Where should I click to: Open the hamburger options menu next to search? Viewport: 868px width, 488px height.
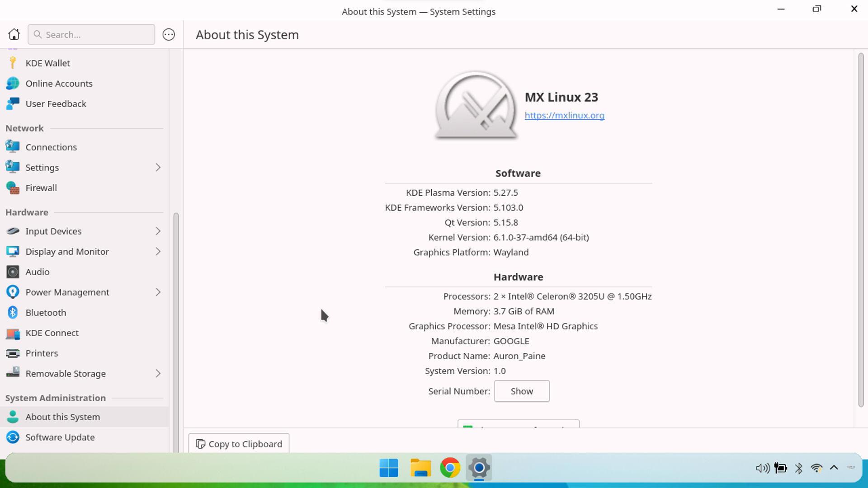pos(169,34)
